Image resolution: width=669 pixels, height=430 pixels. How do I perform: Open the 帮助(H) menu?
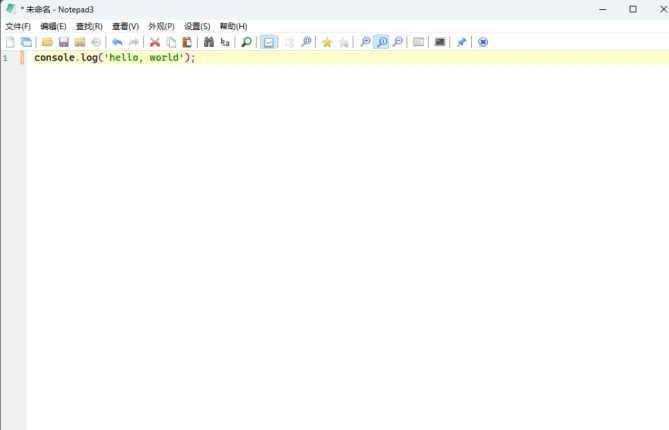coord(233,26)
